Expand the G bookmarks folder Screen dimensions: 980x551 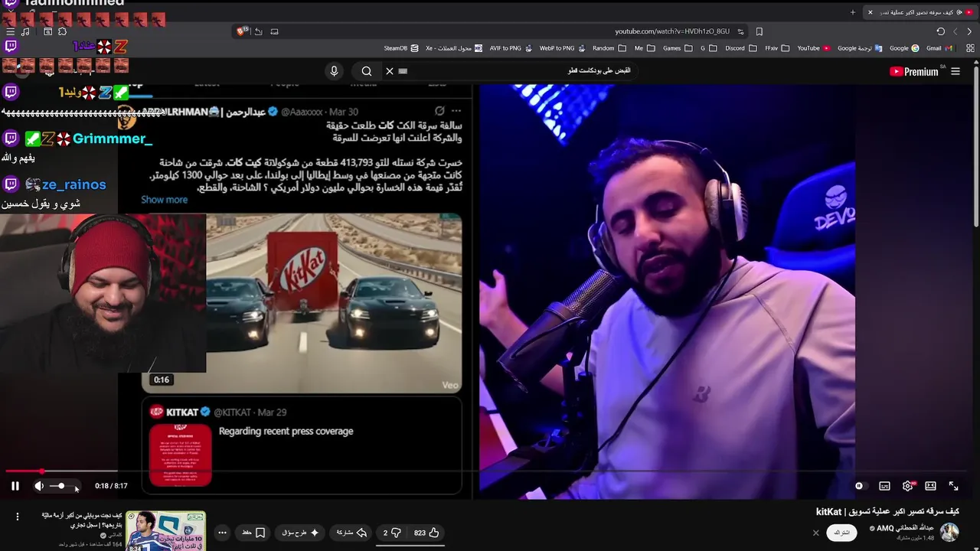click(708, 48)
